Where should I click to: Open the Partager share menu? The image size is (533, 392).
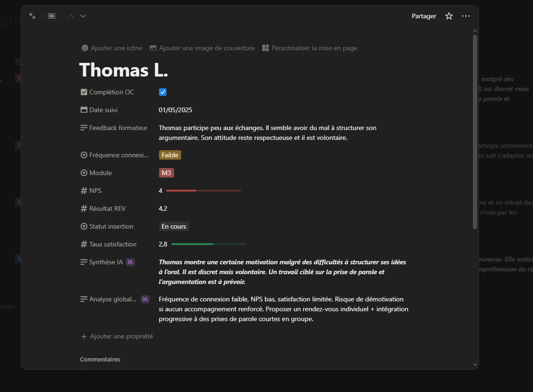424,16
